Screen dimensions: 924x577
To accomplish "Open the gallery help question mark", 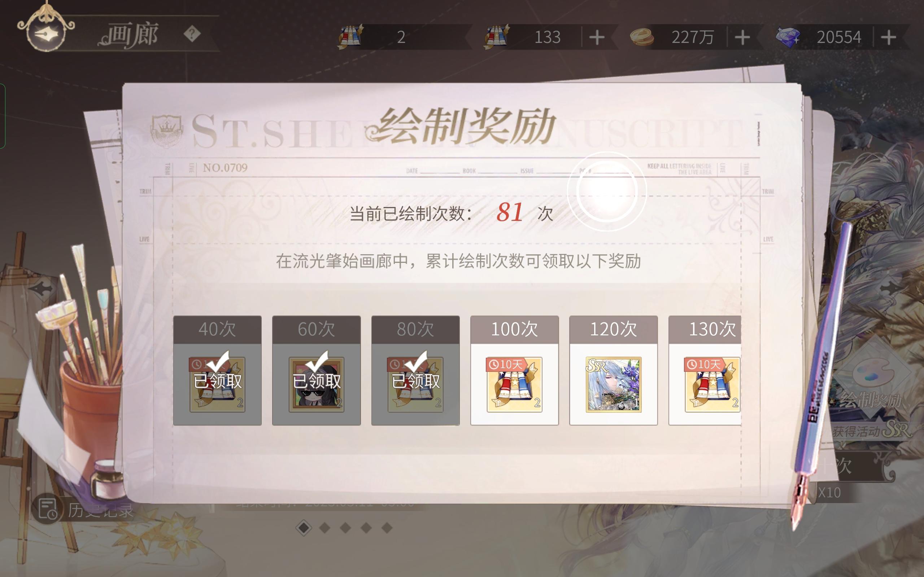I will tap(192, 34).
